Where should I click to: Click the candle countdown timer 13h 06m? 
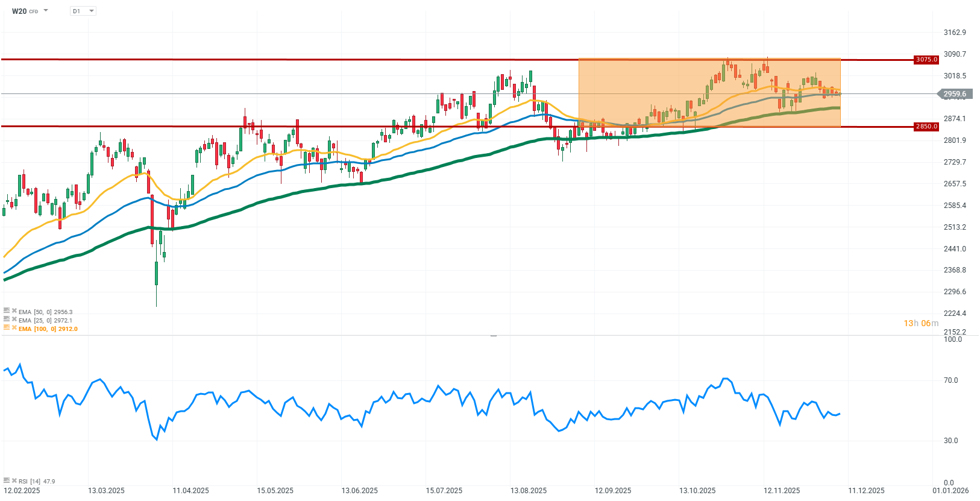coord(921,323)
